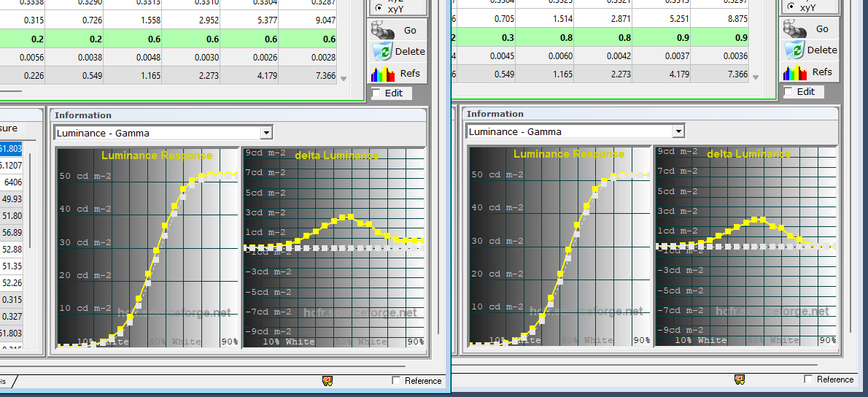868x397 pixels.
Task: Click cell 0.0045 in right window table
Action: point(486,56)
